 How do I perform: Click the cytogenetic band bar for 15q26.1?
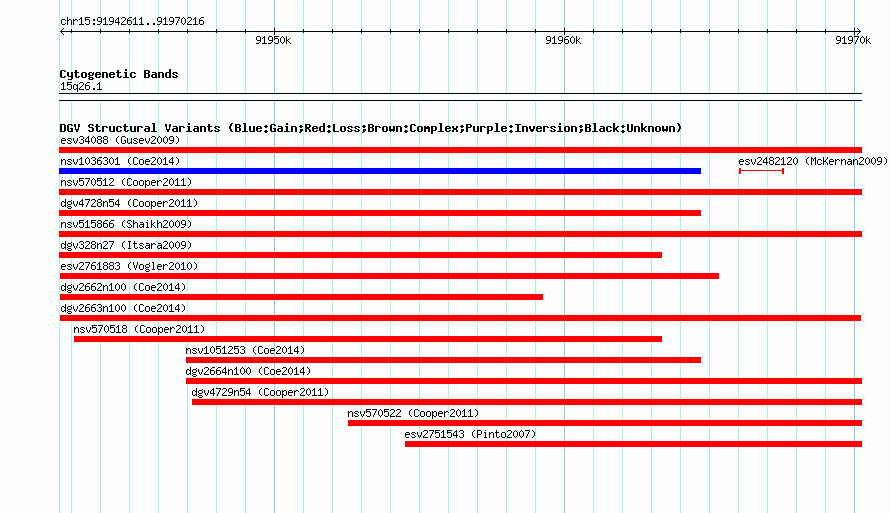[x=460, y=97]
